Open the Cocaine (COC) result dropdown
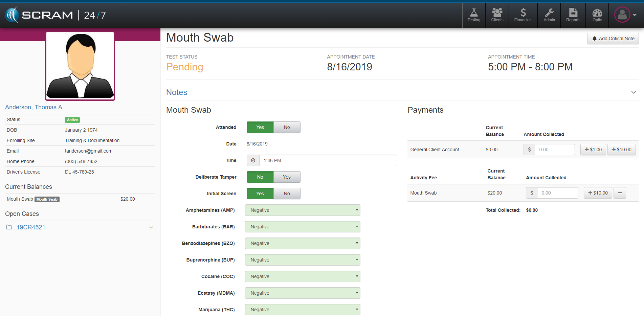644x316 pixels. coord(303,276)
